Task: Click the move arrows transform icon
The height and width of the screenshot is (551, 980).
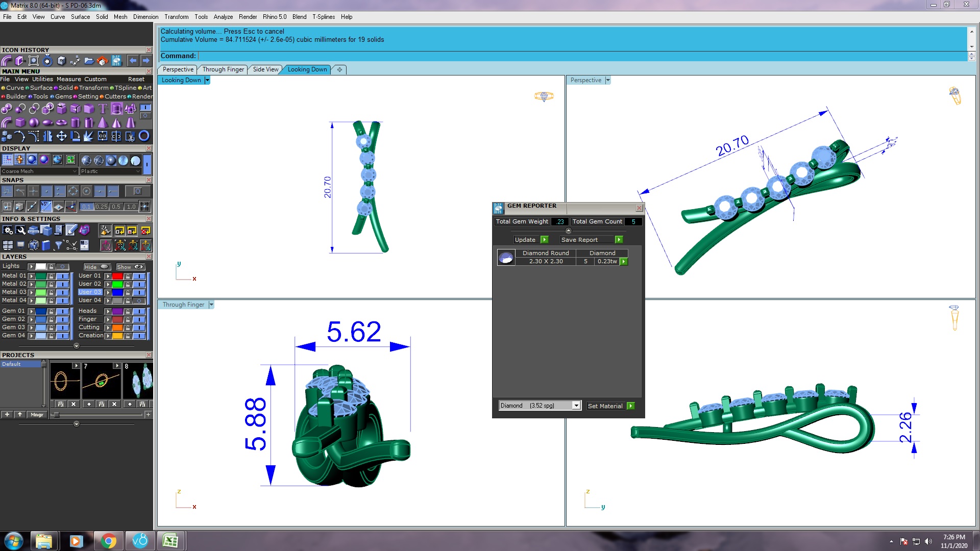Action: pos(61,136)
